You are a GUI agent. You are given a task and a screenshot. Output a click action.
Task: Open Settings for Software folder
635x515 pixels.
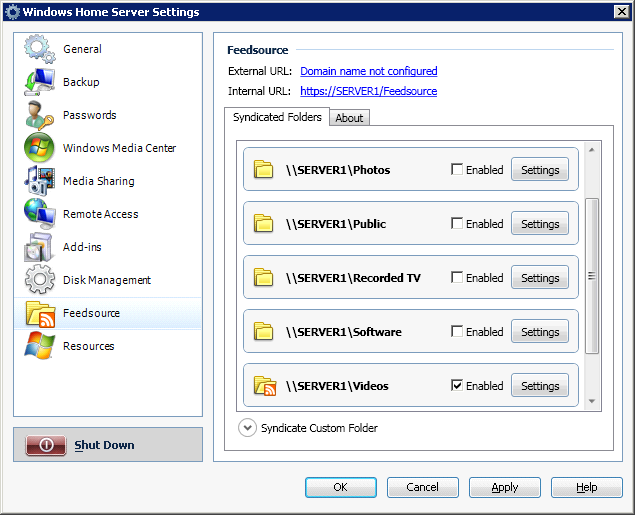point(540,332)
